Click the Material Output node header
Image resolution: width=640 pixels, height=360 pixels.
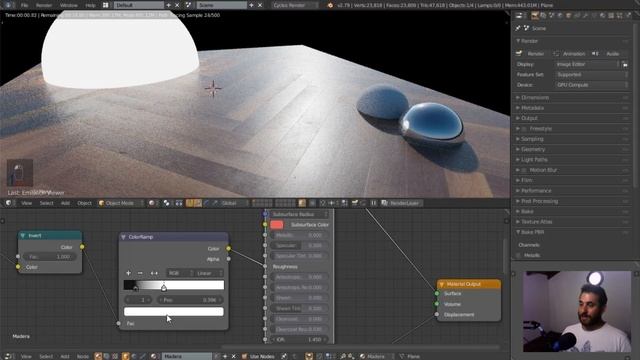tap(469, 284)
